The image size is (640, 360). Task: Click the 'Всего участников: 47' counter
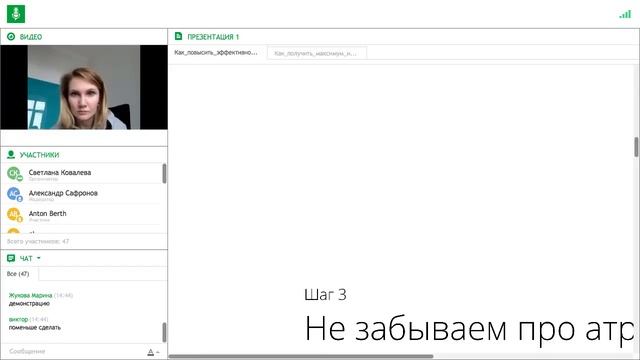coord(38,241)
